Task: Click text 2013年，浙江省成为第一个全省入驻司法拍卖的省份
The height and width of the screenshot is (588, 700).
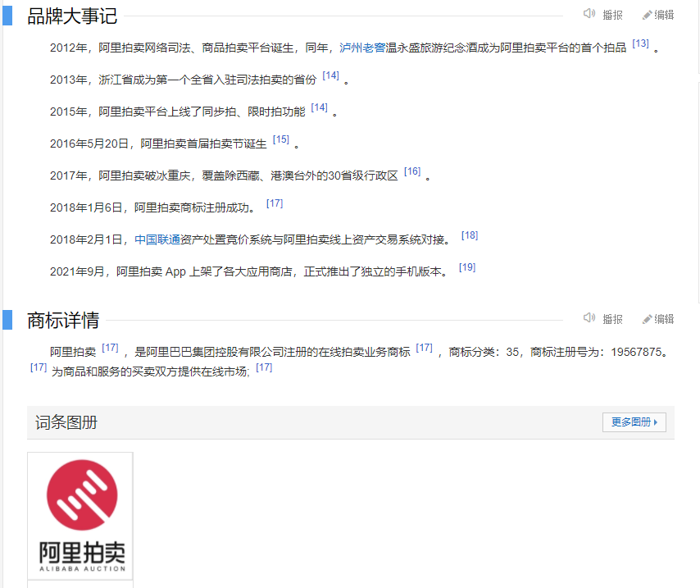Action: (183, 80)
